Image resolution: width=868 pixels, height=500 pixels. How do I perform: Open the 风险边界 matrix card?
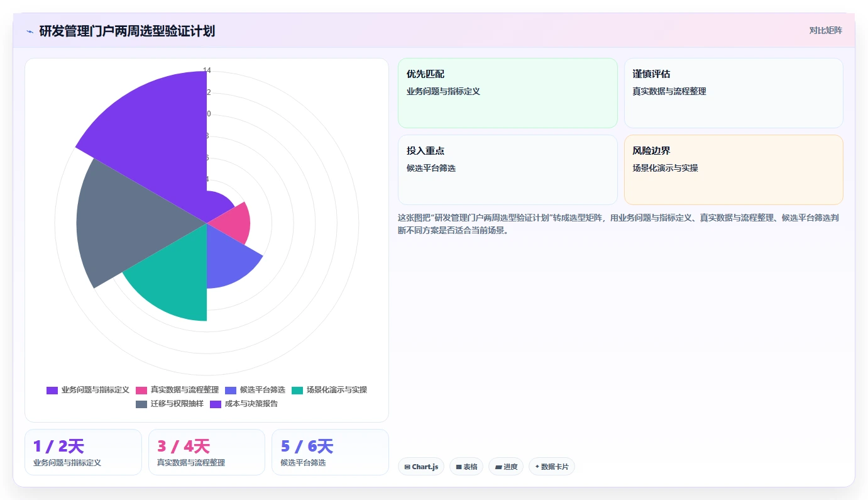coord(733,170)
